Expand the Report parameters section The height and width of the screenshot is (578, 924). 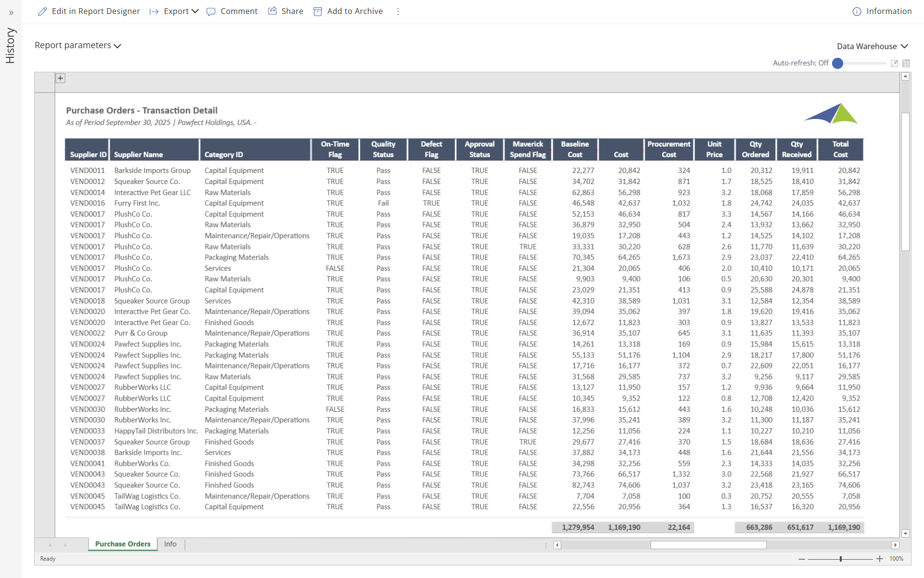(x=77, y=45)
